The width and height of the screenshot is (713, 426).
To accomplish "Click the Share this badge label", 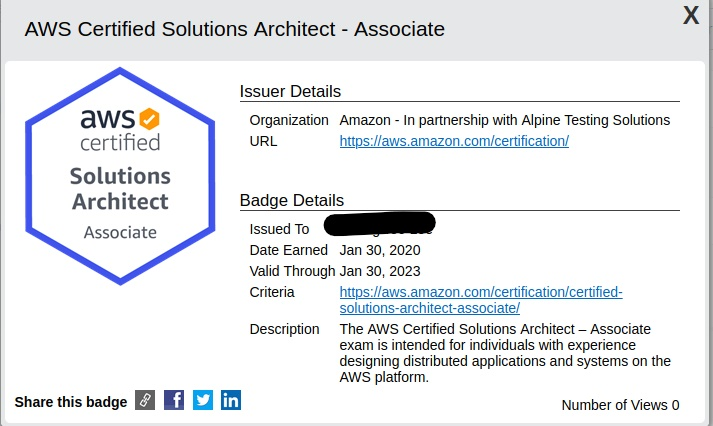I will click(x=71, y=402).
